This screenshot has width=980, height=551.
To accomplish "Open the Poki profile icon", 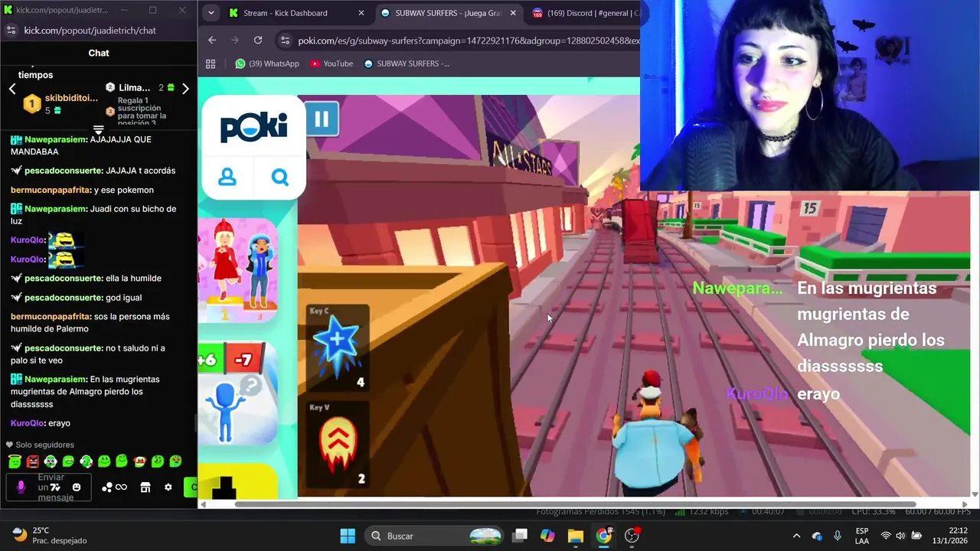I will point(227,178).
